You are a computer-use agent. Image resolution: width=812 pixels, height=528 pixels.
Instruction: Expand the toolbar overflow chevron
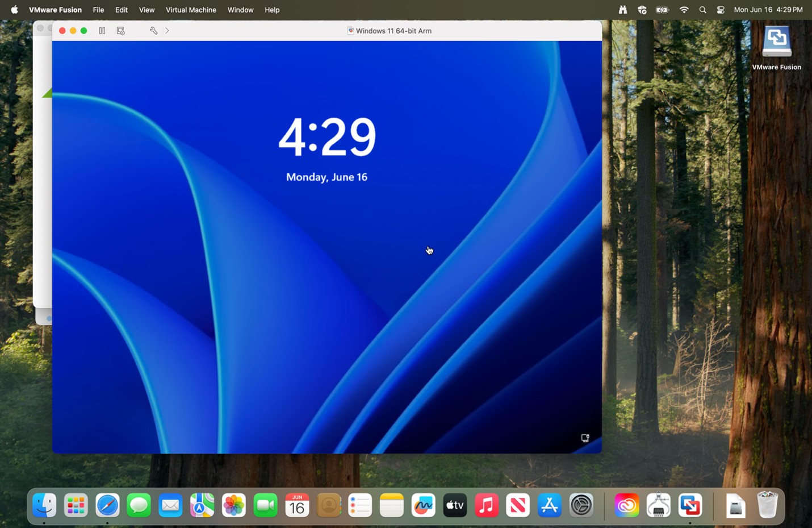[x=167, y=31]
